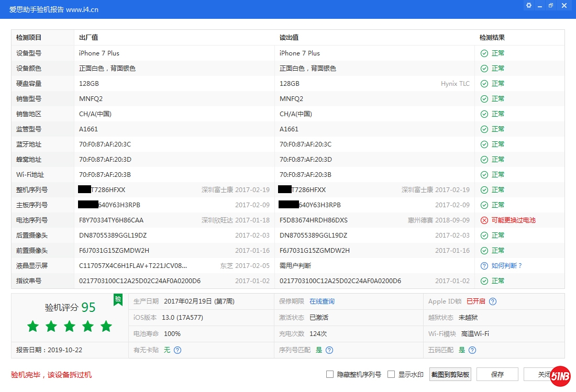The width and height of the screenshot is (576, 392).
Task: Click the 可能更换过电池 warning text
Action: click(x=513, y=220)
